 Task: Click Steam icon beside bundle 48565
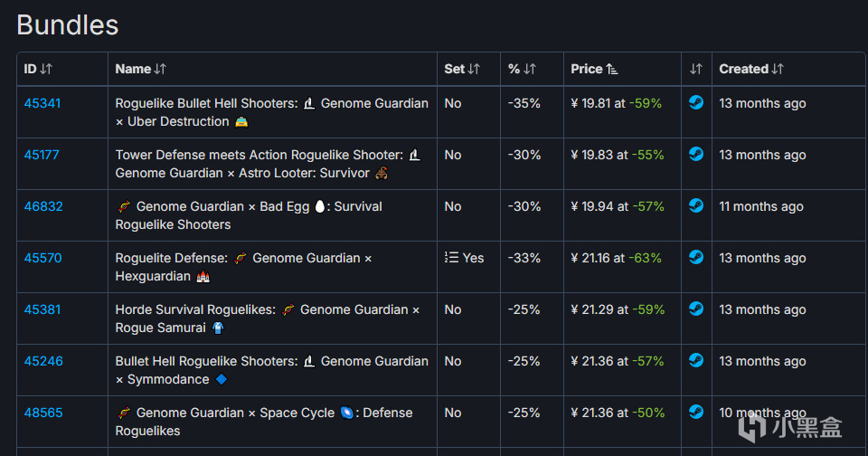(x=696, y=413)
